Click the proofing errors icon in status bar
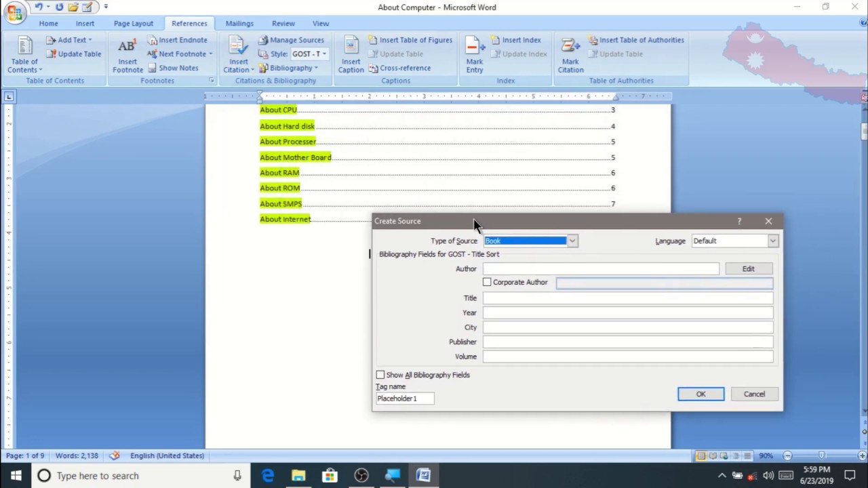Screen dimensions: 868x488 (115, 455)
